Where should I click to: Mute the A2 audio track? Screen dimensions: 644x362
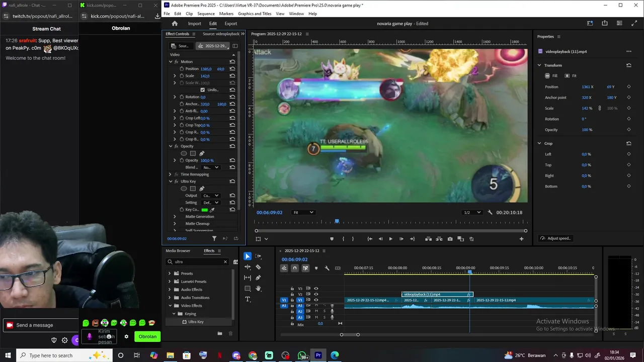pos(316,311)
